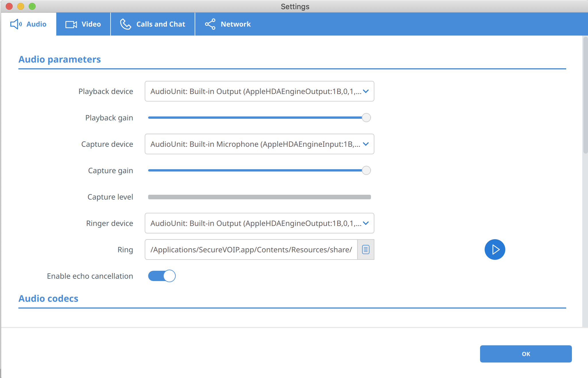Click the Audio parameters heading
588x378 pixels.
(59, 59)
